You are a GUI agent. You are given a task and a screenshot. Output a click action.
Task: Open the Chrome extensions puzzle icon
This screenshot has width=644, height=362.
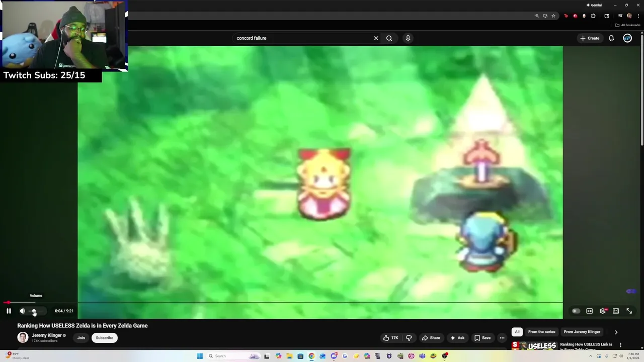[x=593, y=16]
